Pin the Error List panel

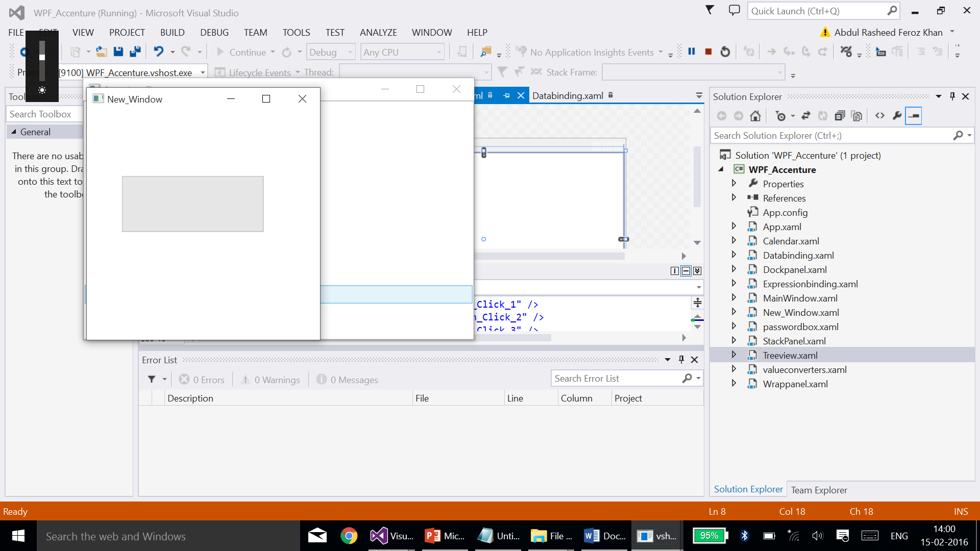click(681, 360)
